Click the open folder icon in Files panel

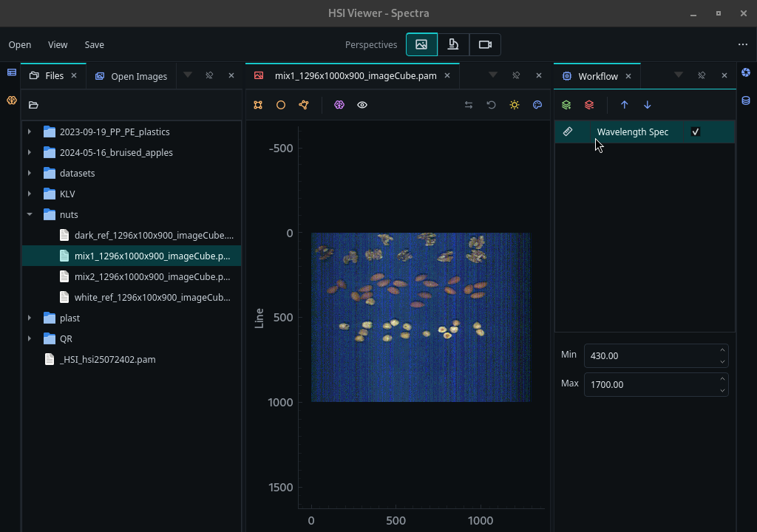click(33, 105)
